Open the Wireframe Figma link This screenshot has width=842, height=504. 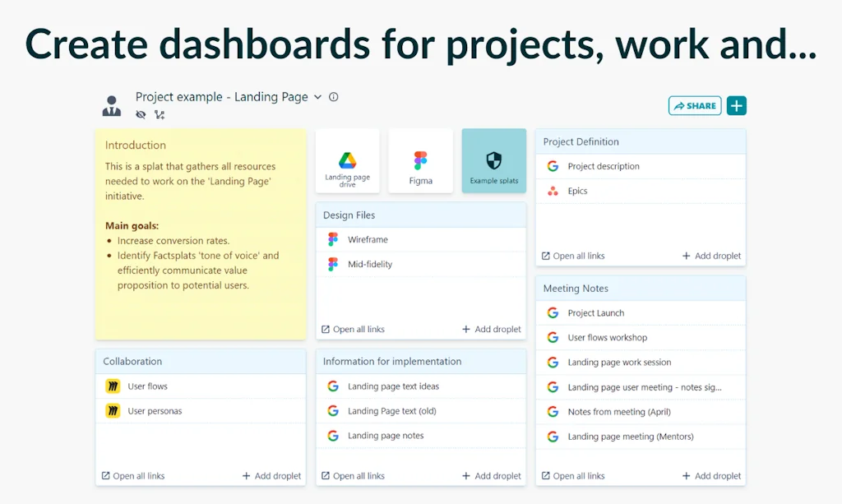click(368, 240)
